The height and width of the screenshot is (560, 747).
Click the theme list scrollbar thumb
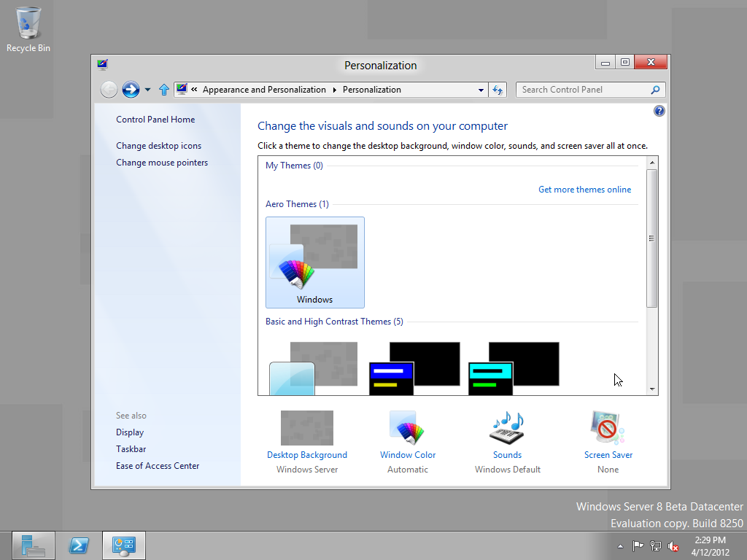652,238
